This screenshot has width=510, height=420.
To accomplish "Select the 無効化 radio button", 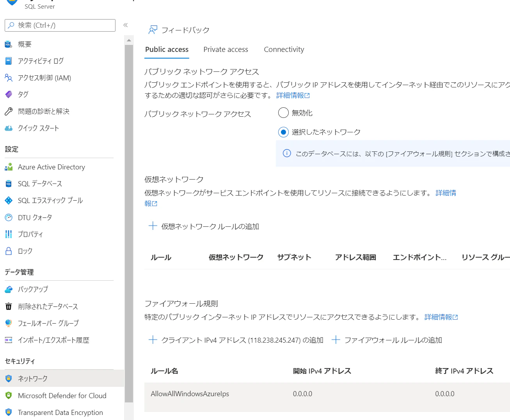I will click(283, 113).
